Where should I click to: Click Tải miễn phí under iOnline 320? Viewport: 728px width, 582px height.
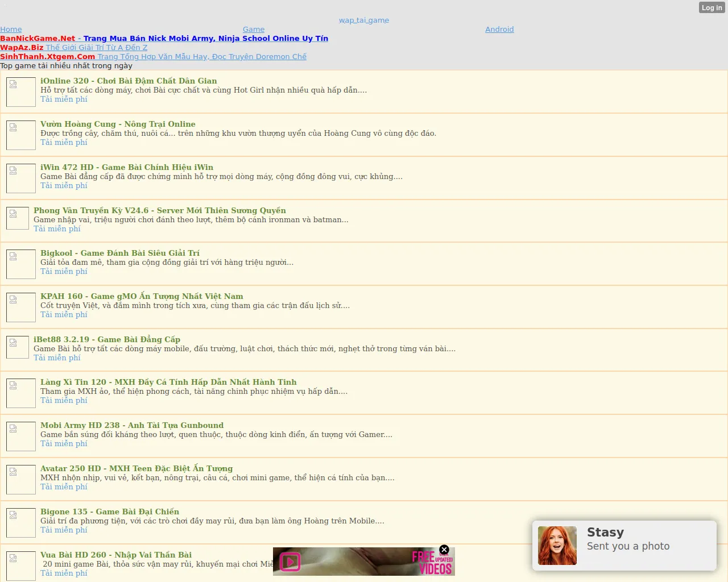[64, 99]
